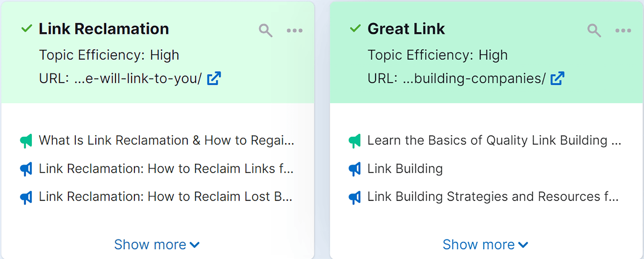Open external URL link for Link Reclamation
The width and height of the screenshot is (644, 259).
click(x=214, y=78)
